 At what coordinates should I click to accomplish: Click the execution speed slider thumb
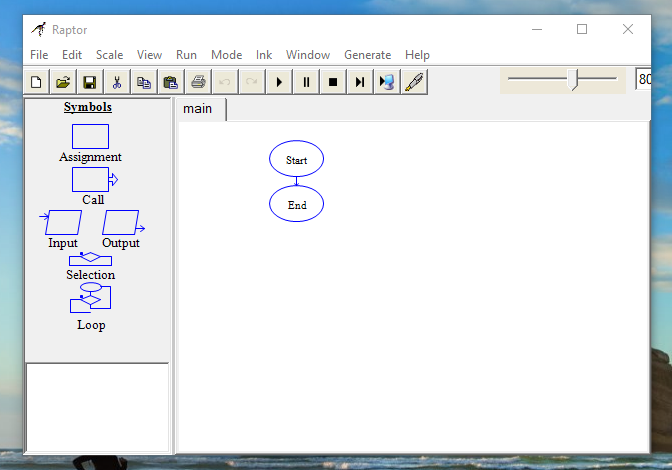[x=573, y=80]
